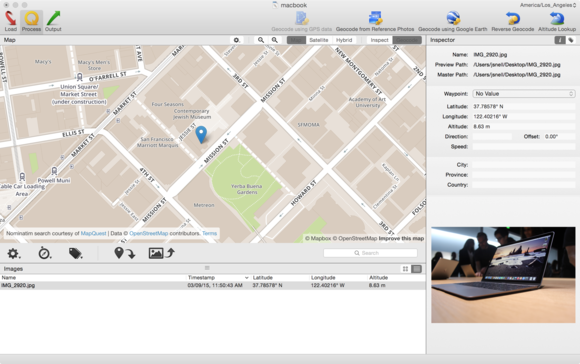Open America/Los_Angeles timezone selector

[x=548, y=5]
